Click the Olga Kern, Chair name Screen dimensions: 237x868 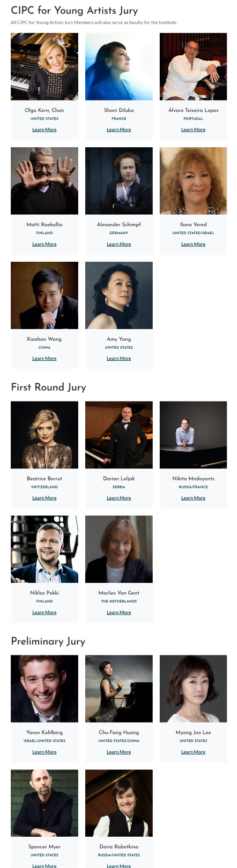coord(44,110)
